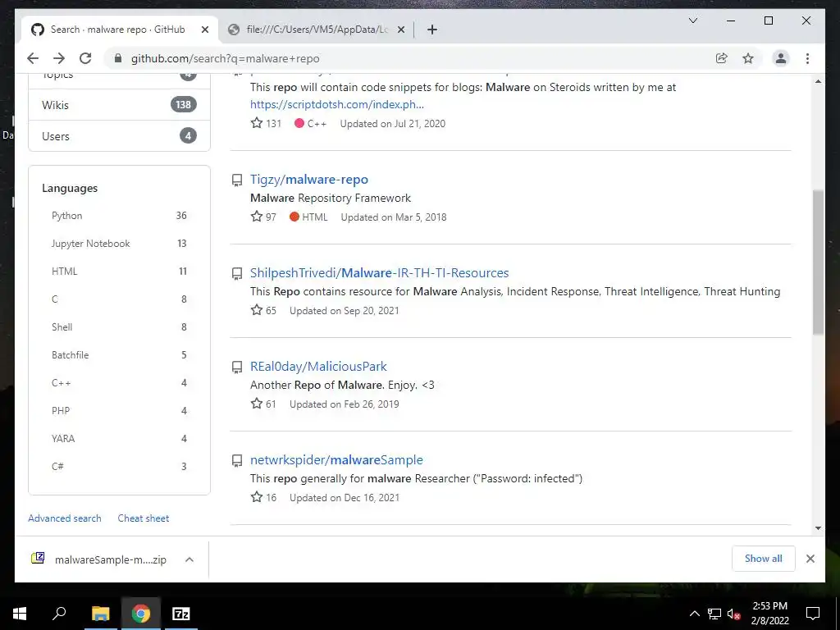Filter results by YARA language
The image size is (840, 630).
coord(119,438)
